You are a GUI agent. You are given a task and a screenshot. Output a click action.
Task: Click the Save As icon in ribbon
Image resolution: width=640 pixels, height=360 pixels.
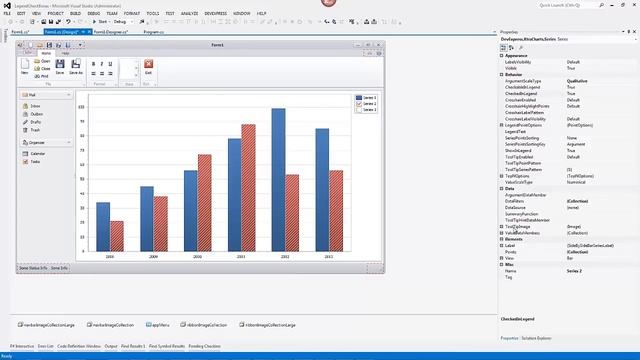click(x=76, y=64)
